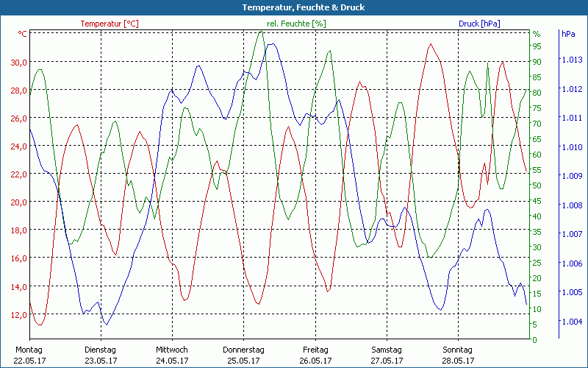Select the blue 'Druck [hPa]' legend label
588x368 pixels.
pyautogui.click(x=479, y=24)
